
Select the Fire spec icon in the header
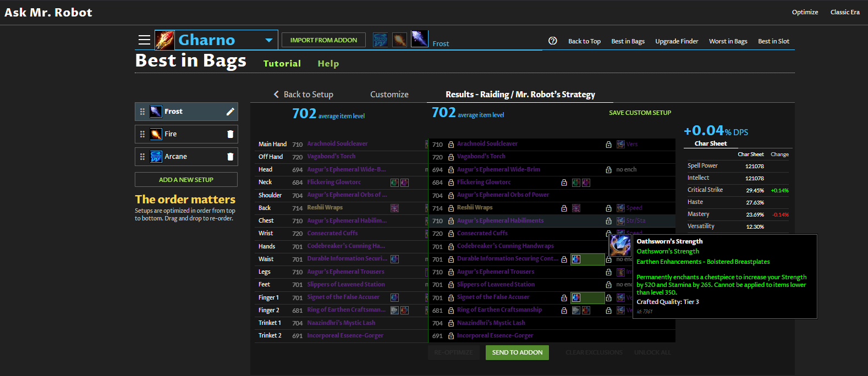[400, 40]
